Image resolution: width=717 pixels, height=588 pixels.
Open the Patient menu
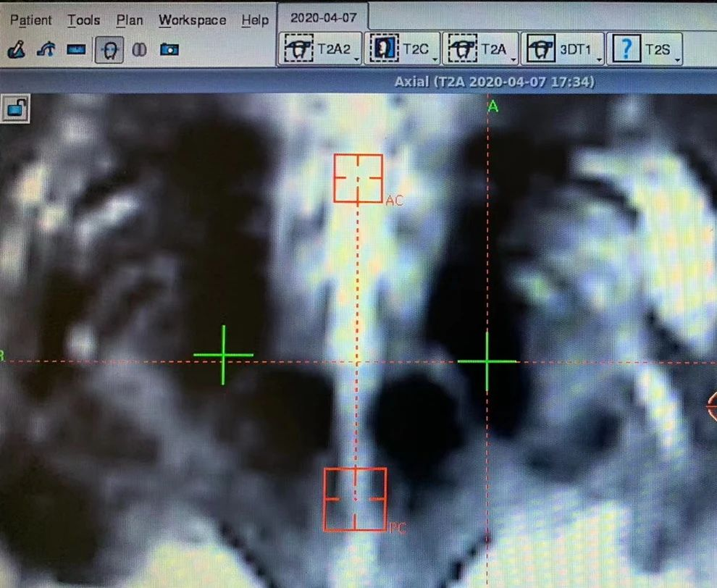[x=30, y=20]
